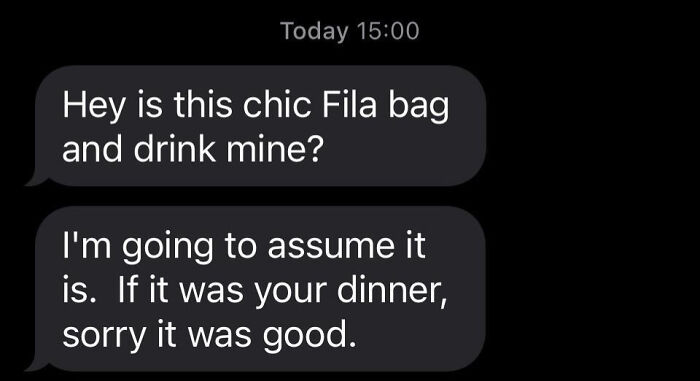This screenshot has height=381, width=700.
Task: Click the tail of the first message bubble
Action: pyautogui.click(x=37, y=180)
